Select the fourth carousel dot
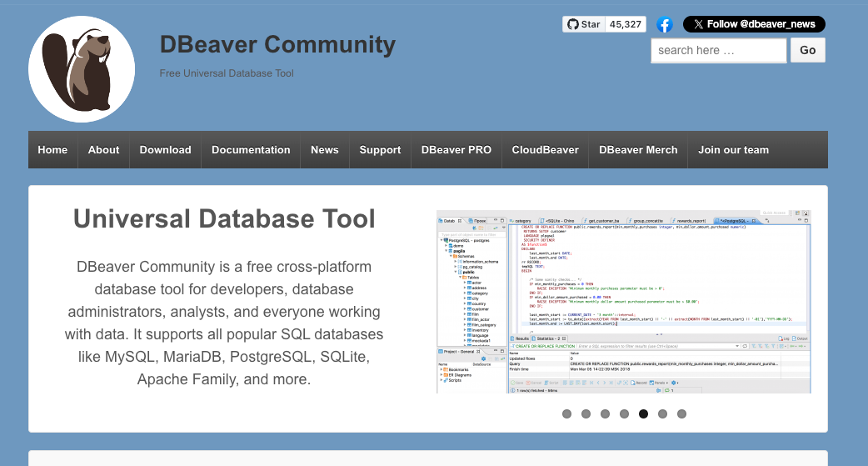Screen dimensions: 868x466 (x=625, y=414)
